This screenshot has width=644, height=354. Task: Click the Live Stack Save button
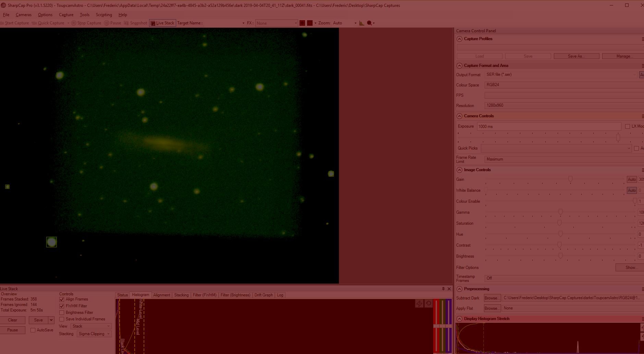(x=38, y=320)
